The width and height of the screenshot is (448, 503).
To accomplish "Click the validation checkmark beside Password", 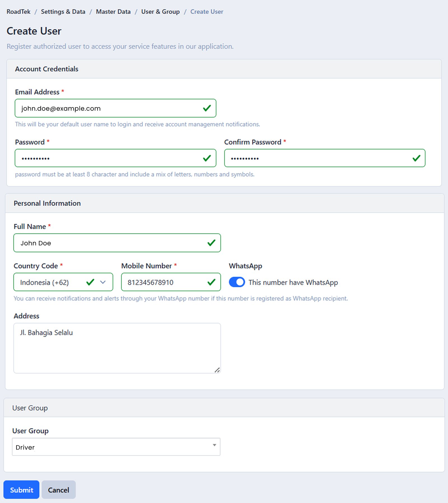I will [x=207, y=158].
